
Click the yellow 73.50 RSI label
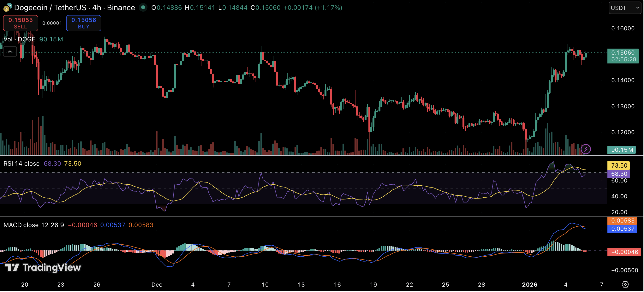point(619,165)
